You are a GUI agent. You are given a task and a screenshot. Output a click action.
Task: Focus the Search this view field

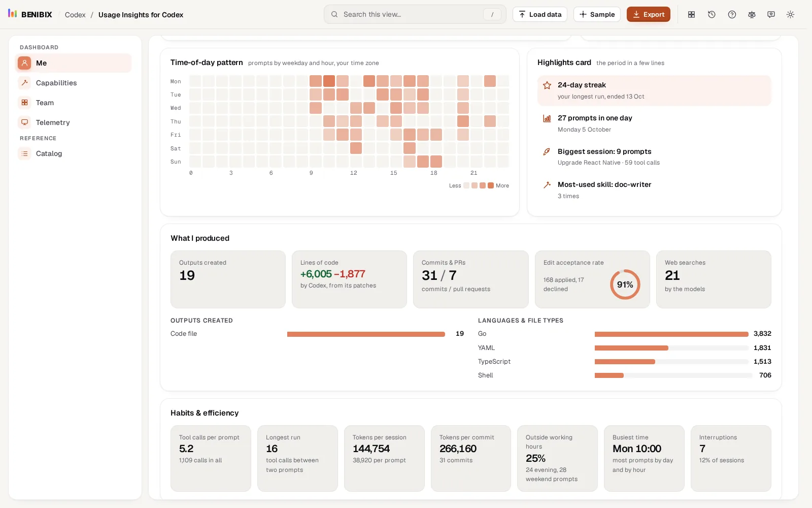click(415, 14)
